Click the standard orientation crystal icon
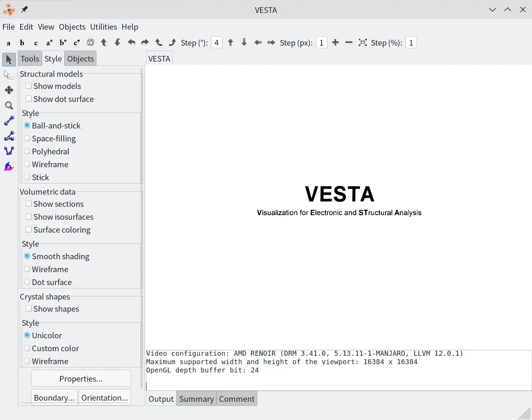 (90, 43)
